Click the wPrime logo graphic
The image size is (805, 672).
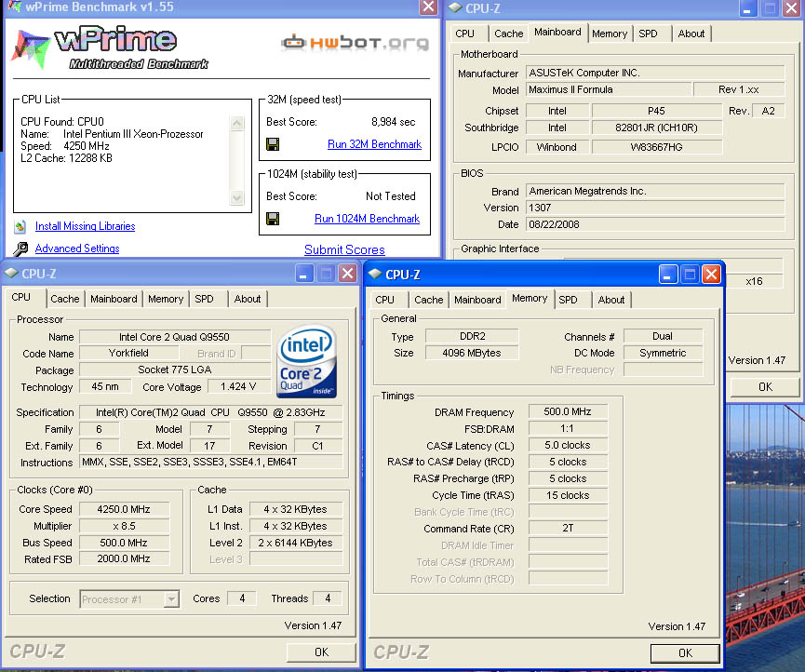[109, 47]
